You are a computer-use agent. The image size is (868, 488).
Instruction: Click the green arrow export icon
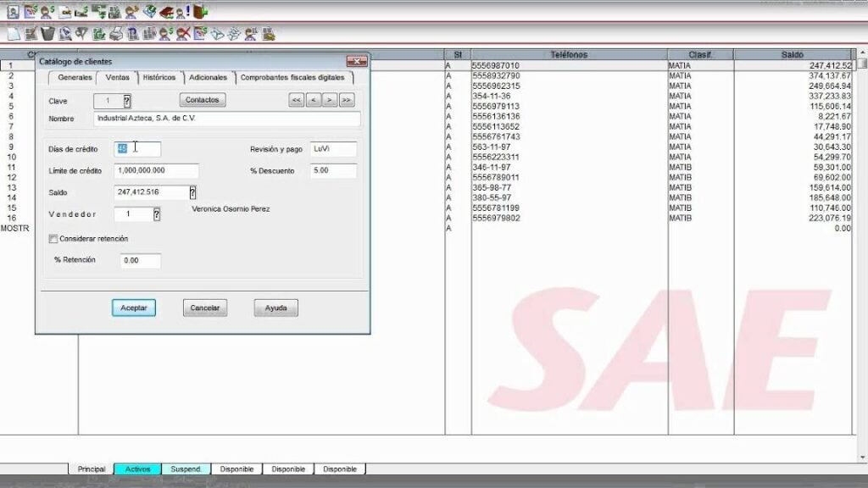coord(99,34)
